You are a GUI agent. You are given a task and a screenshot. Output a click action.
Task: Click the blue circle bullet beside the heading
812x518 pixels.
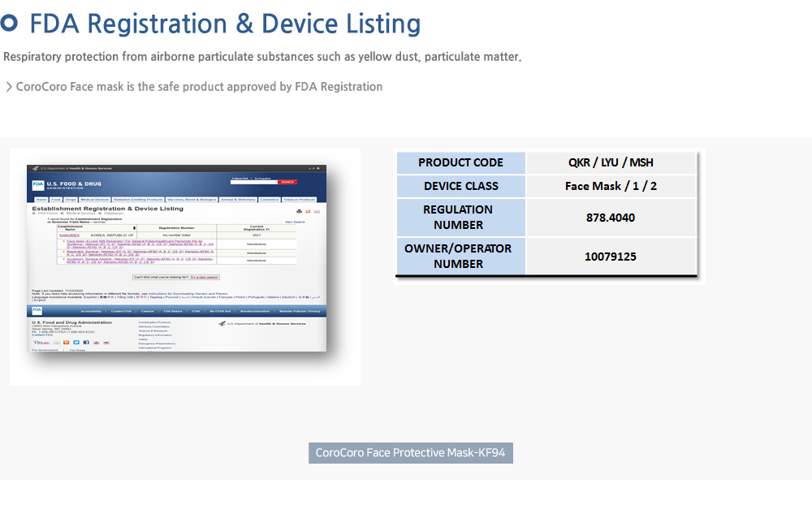pos(9,23)
